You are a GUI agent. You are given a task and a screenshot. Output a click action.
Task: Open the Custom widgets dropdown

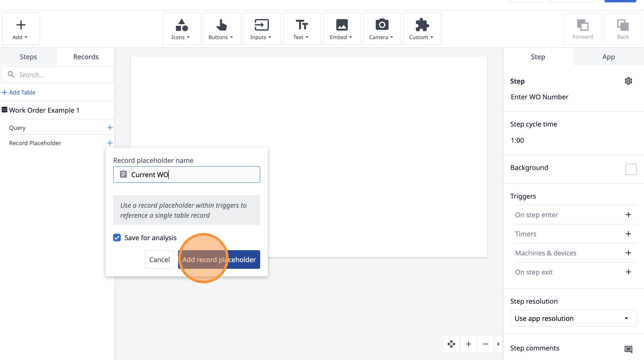pos(422,29)
